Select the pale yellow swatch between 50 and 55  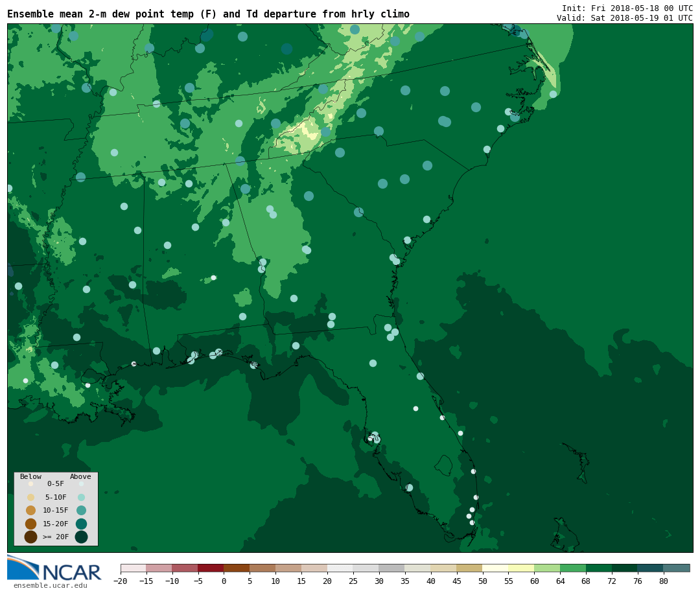click(496, 568)
